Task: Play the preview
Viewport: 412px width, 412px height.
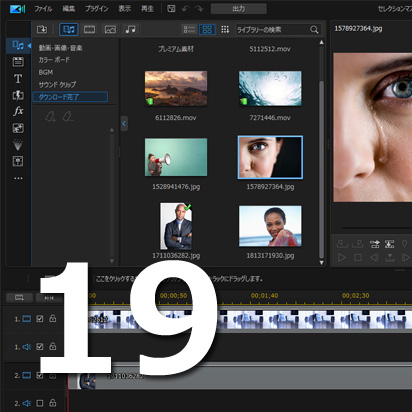Action: coord(342,257)
